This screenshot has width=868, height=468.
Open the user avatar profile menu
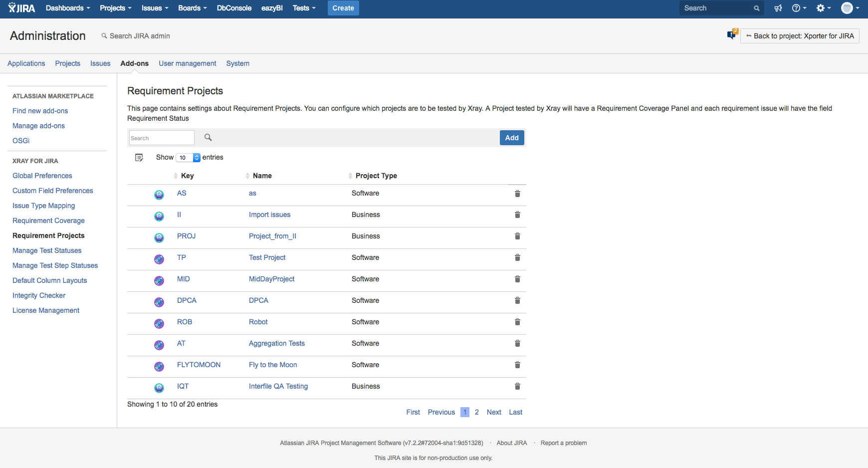pos(850,8)
